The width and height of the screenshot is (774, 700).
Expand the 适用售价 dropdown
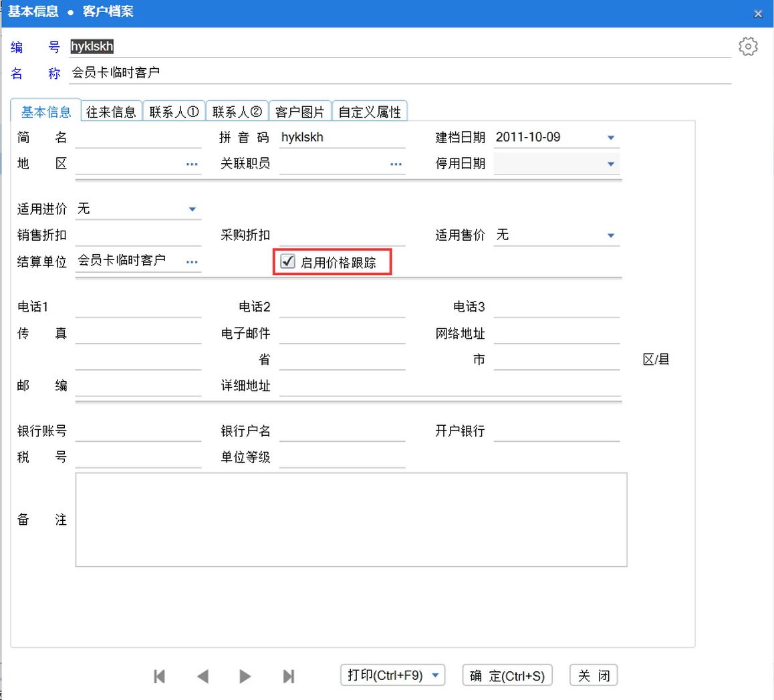tap(610, 235)
